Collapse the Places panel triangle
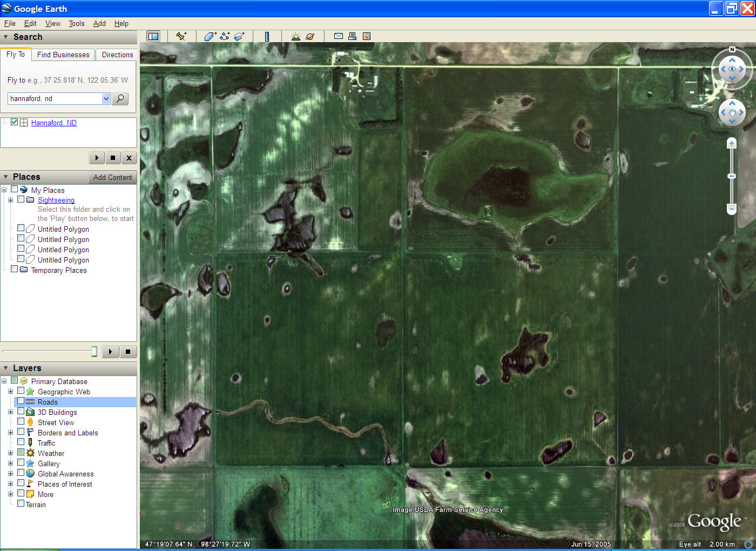Viewport: 756px width, 551px height. point(6,177)
